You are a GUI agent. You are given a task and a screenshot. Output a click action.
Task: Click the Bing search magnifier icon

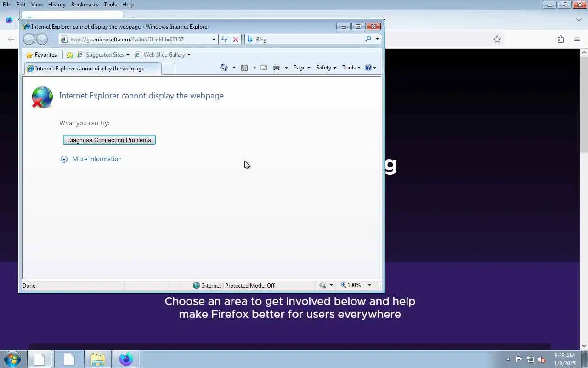click(x=368, y=39)
